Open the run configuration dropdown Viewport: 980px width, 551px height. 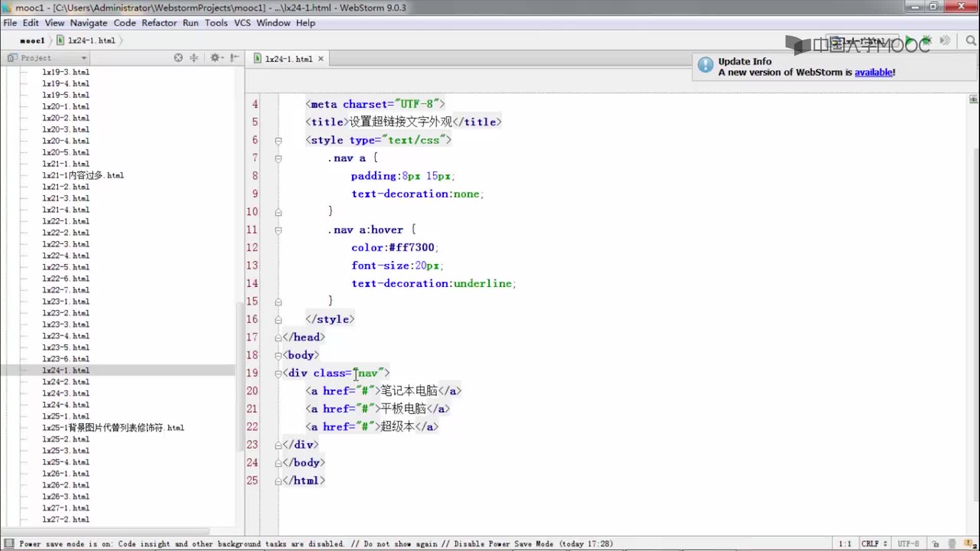coord(863,41)
